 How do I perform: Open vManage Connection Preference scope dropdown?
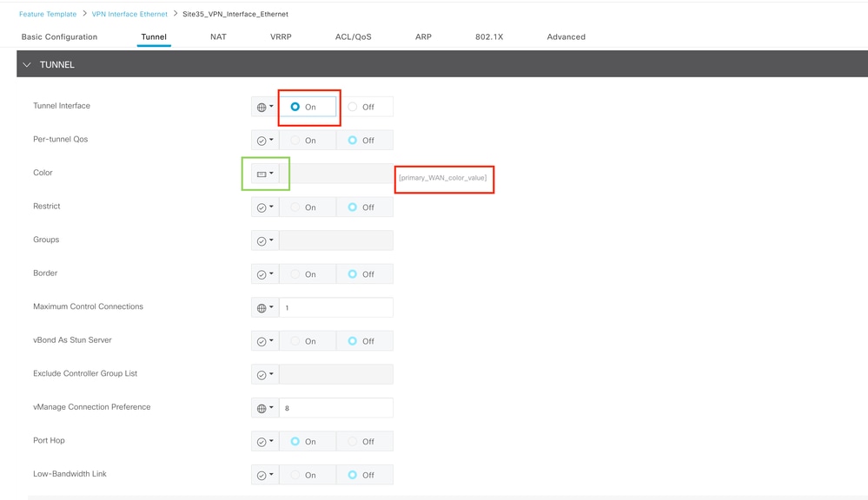[x=265, y=408]
